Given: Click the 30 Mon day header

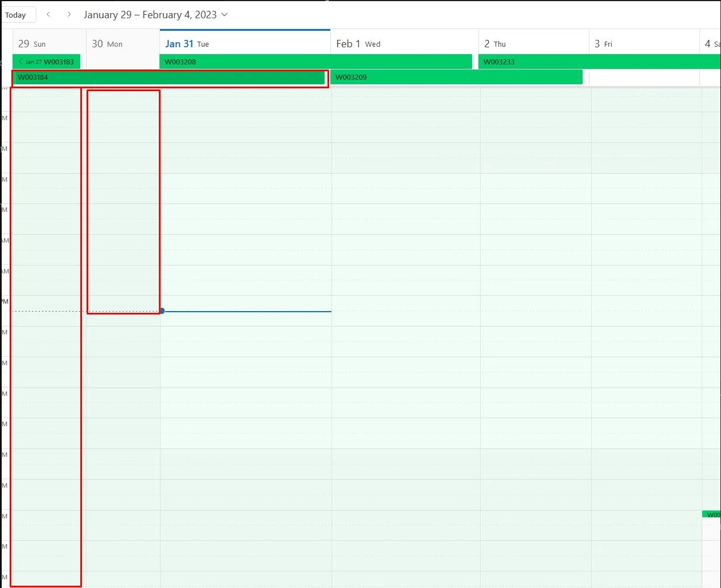Looking at the screenshot, I should (106, 43).
